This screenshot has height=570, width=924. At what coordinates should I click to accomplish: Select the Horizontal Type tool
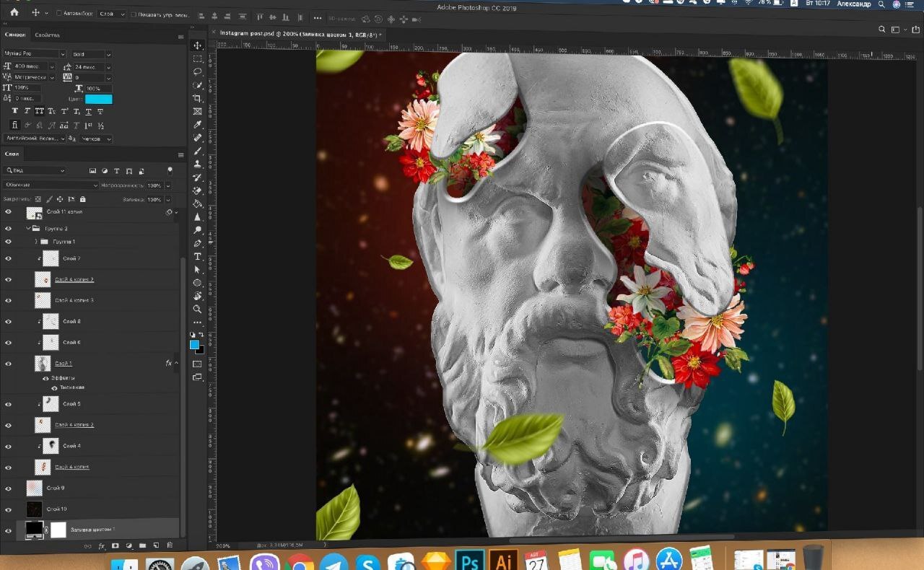[x=197, y=256]
